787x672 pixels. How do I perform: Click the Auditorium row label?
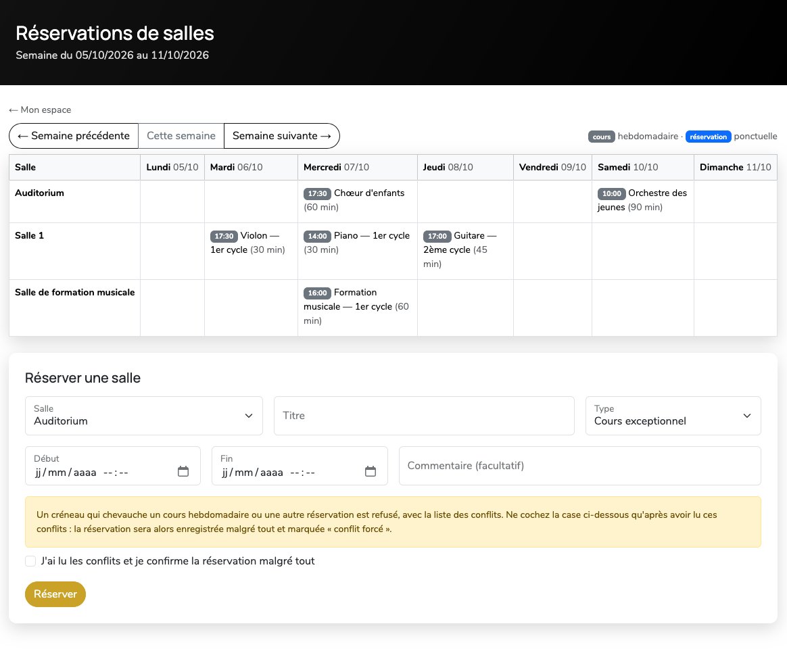pos(40,193)
